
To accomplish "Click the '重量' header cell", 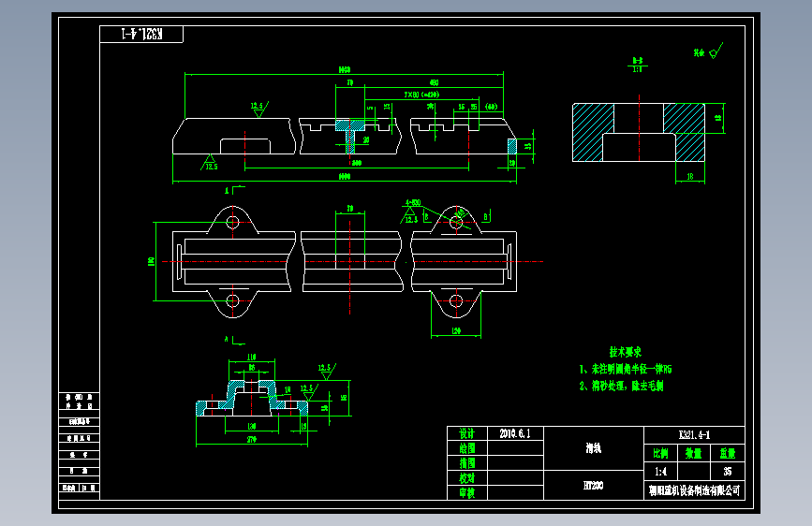I will click(x=727, y=454).
